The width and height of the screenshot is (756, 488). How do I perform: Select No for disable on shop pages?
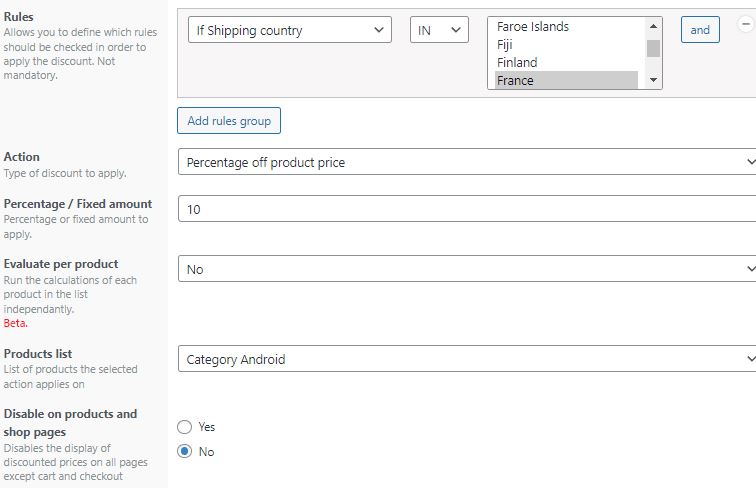[184, 451]
